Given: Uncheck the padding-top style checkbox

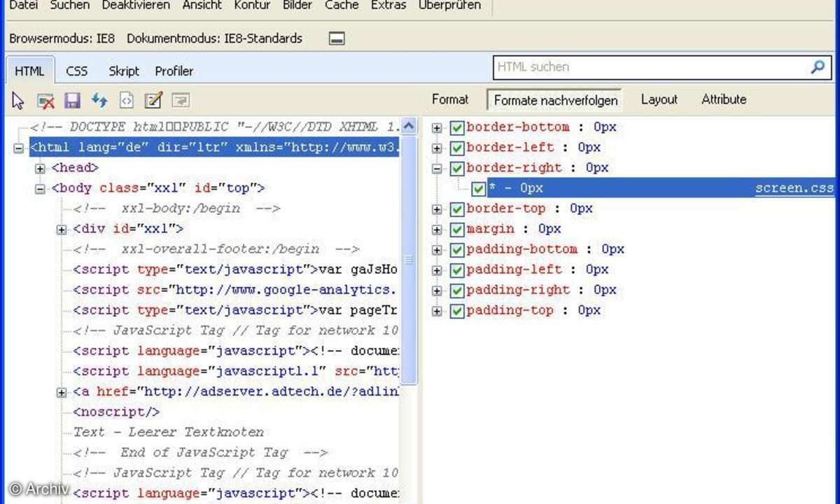Looking at the screenshot, I should coord(457,311).
